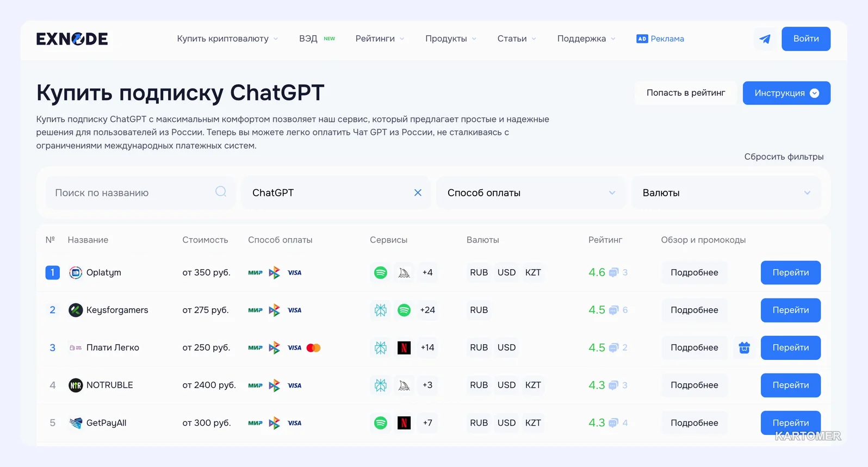Open the Купить криптовалюту menu

coord(227,39)
